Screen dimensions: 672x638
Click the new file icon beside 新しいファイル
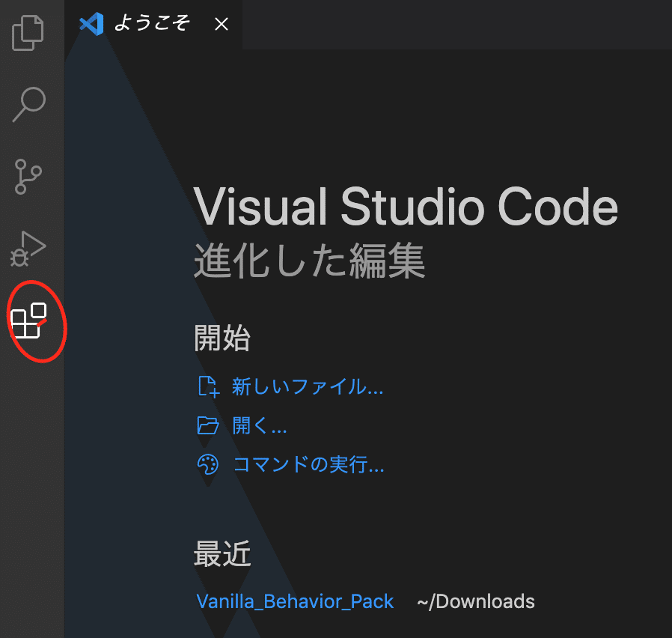(x=209, y=386)
